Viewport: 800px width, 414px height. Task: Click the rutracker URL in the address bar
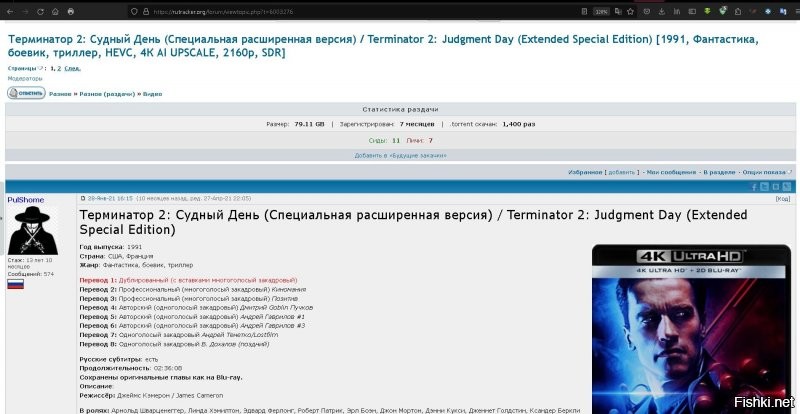(223, 11)
